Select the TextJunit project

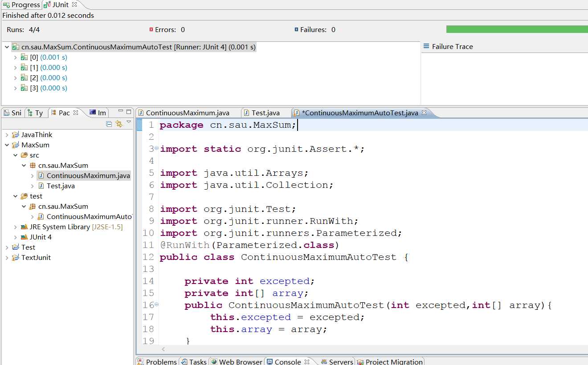coord(36,257)
